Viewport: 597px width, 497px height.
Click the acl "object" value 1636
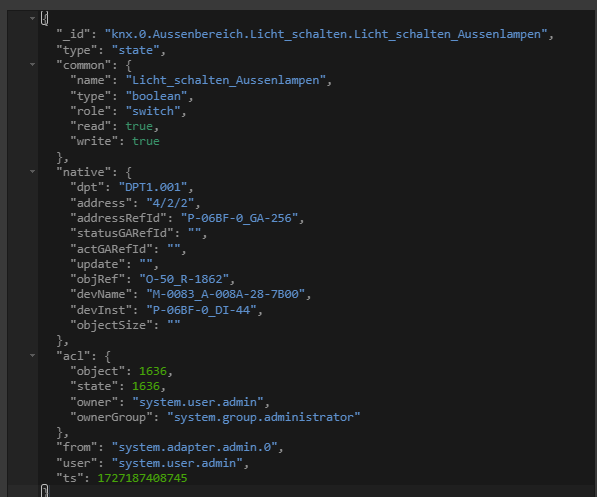[x=153, y=371]
